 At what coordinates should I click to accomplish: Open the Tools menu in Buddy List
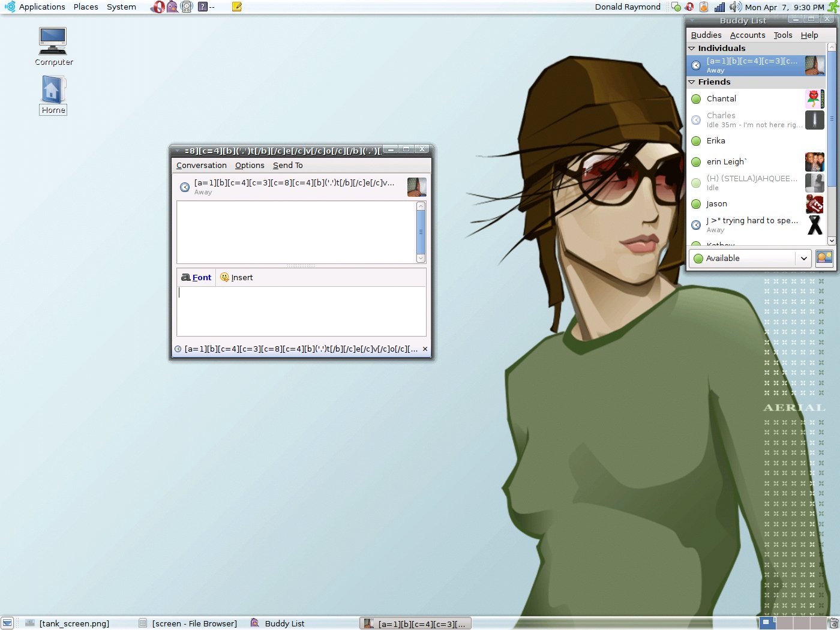(x=783, y=35)
